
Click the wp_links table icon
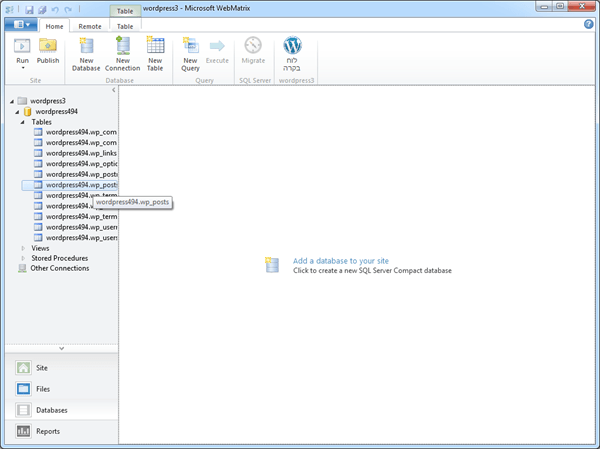click(38, 153)
